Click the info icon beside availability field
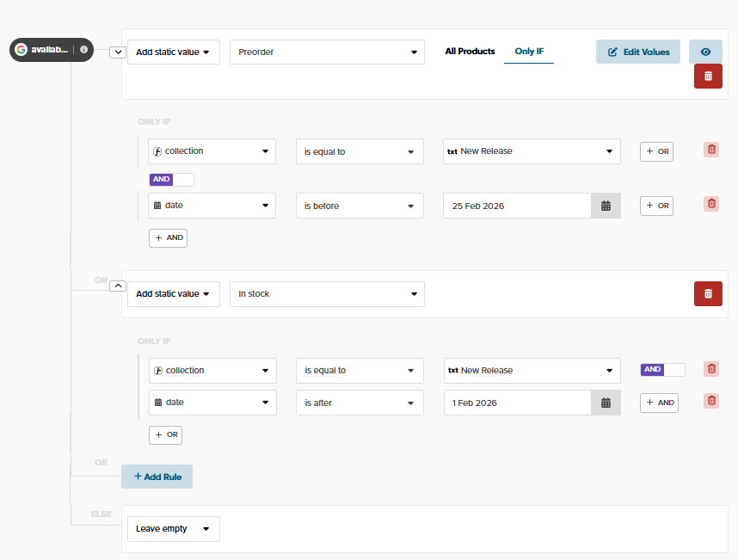 pos(83,50)
